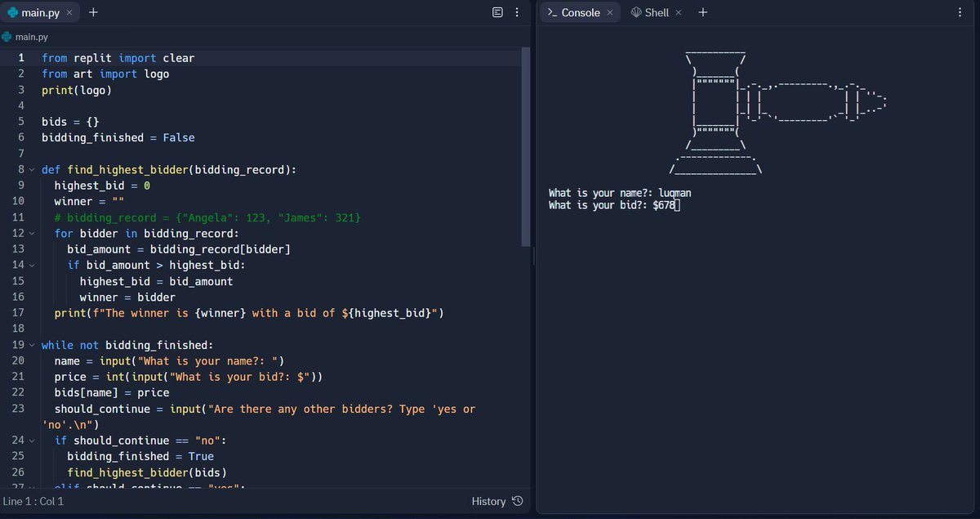Click the 'The winner is' print statement
The width and height of the screenshot is (980, 519).
pyautogui.click(x=248, y=313)
